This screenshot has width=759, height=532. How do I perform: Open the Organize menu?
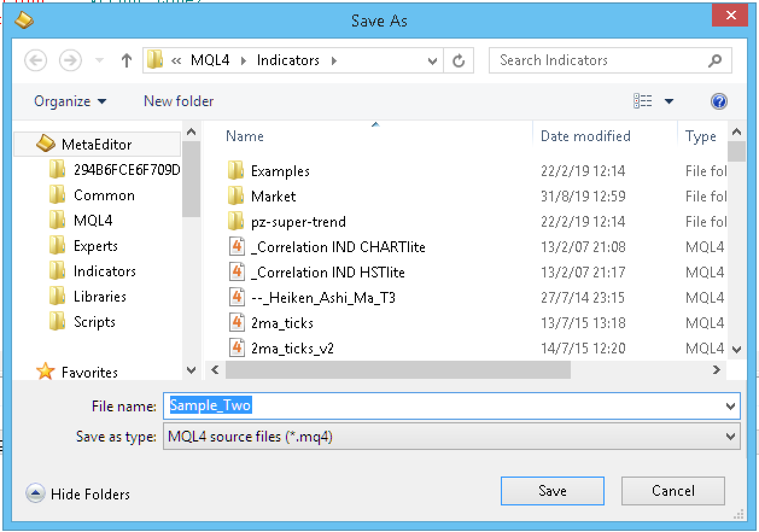coord(69,101)
